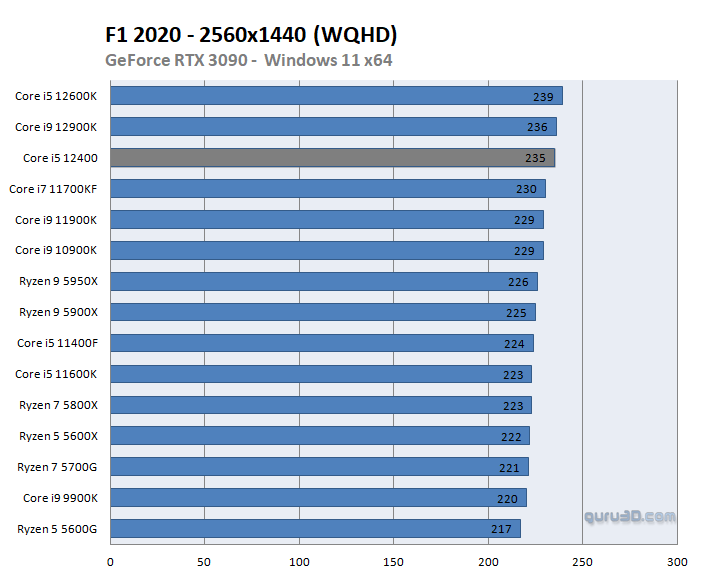Click the chart title 'F1 2020 - 2560x1440 (WQHD)'

[x=251, y=35]
